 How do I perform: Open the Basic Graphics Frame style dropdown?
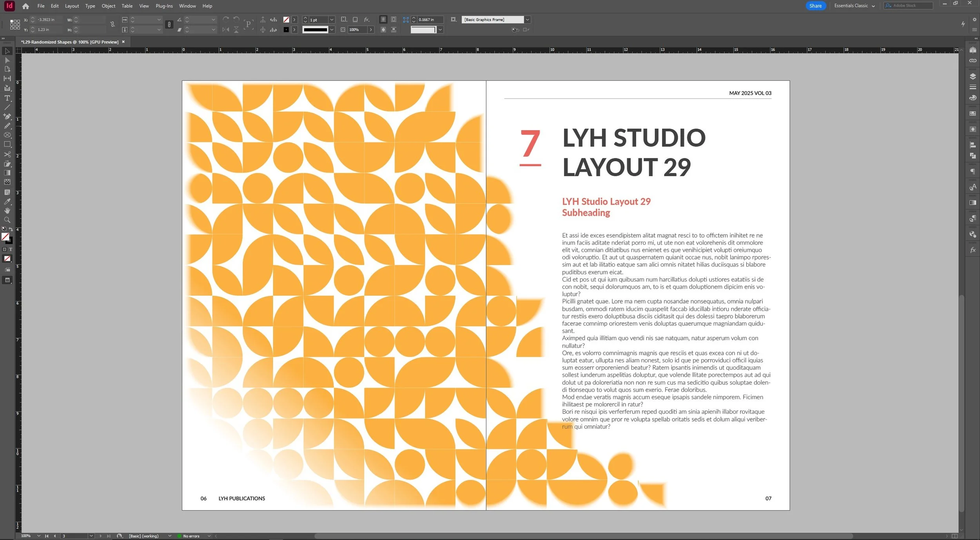coord(527,20)
